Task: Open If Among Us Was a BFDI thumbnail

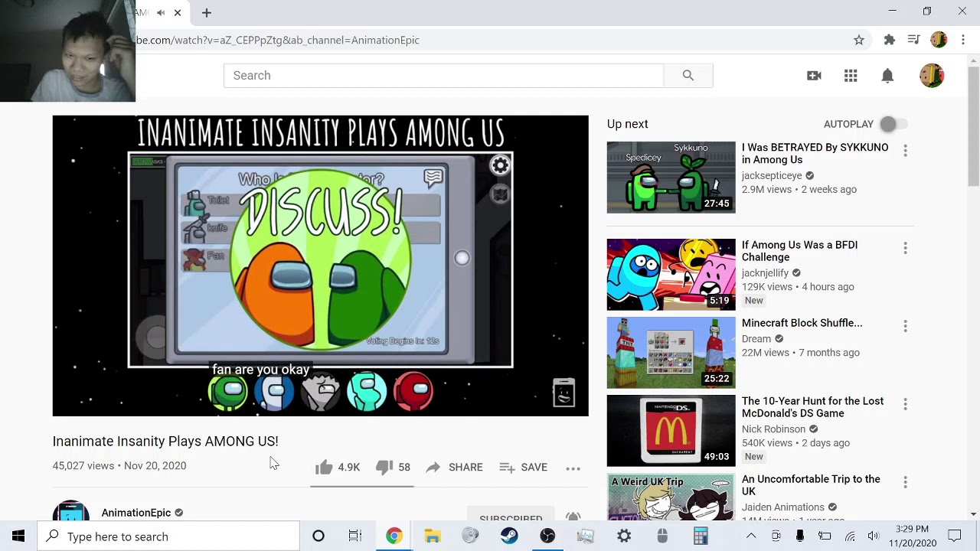Action: point(671,275)
